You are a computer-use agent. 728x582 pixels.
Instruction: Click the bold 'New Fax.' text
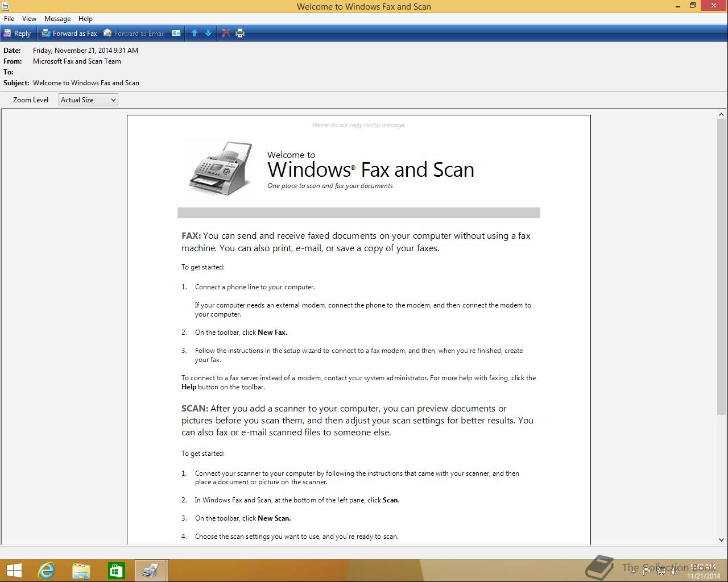click(272, 332)
